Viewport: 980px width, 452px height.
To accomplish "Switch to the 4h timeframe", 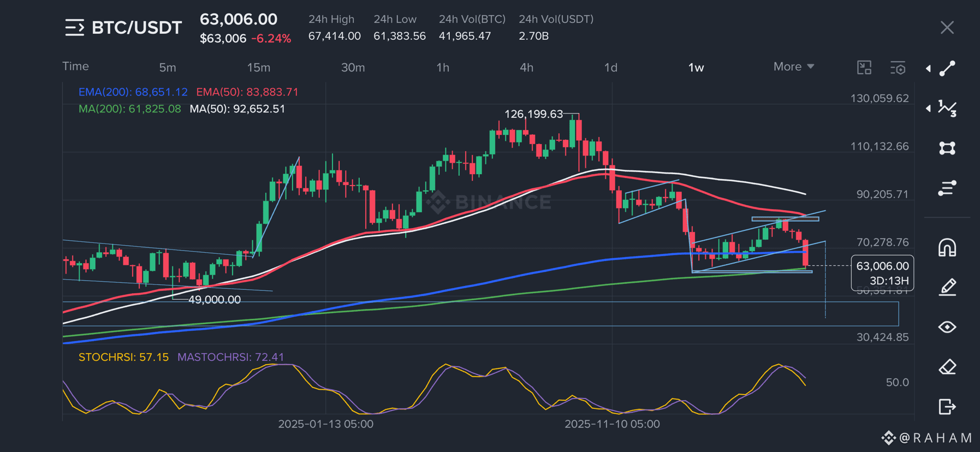I will (x=526, y=68).
